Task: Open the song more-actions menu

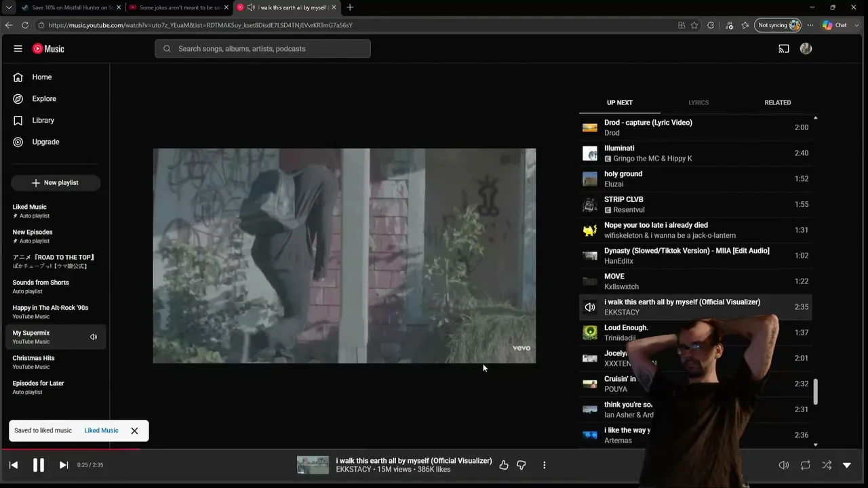Action: (x=544, y=465)
